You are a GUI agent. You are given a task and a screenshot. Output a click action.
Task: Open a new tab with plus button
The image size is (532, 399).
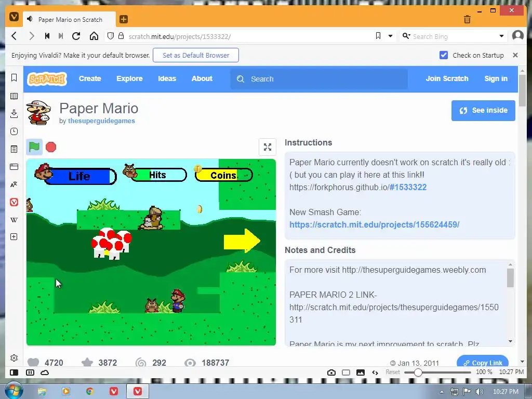click(124, 19)
